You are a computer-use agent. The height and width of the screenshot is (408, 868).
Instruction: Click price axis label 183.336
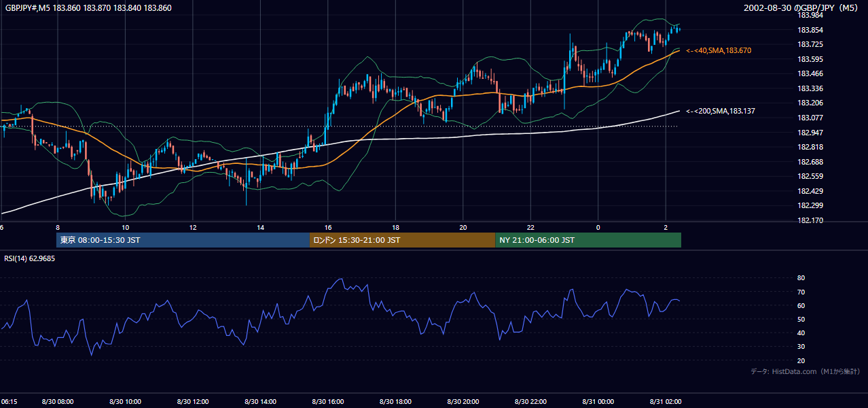(811, 88)
